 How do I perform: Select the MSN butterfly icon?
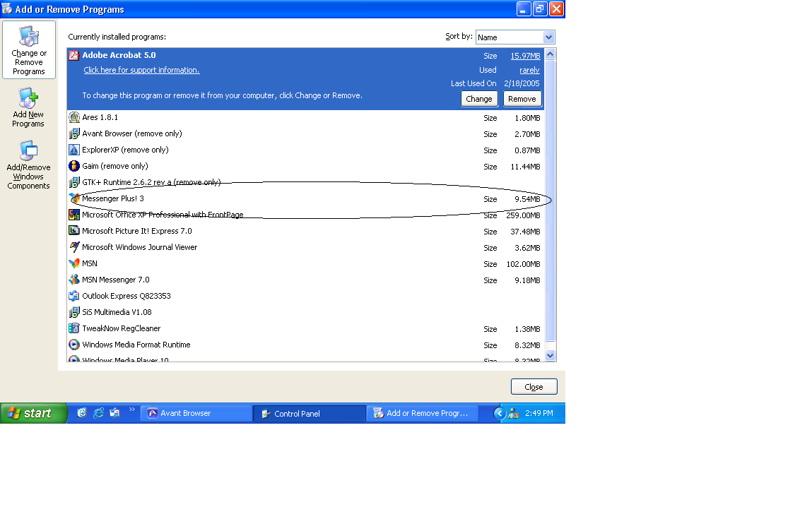[x=74, y=263]
